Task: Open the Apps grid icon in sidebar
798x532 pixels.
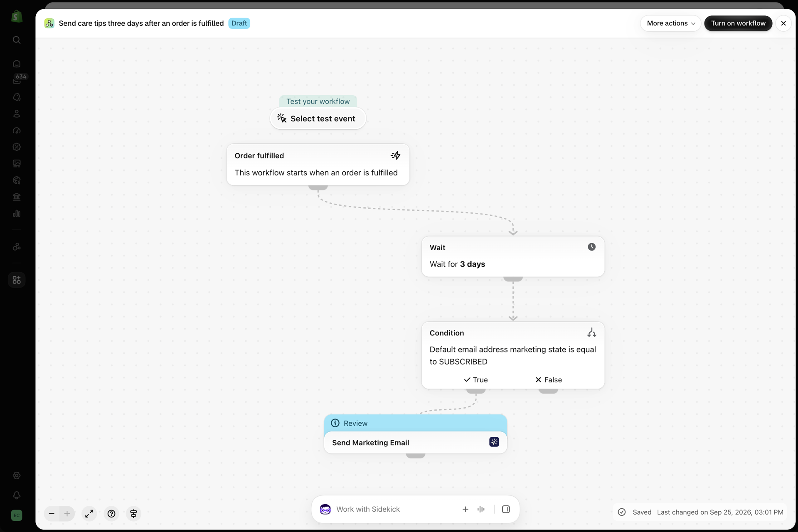Action: [x=17, y=280]
